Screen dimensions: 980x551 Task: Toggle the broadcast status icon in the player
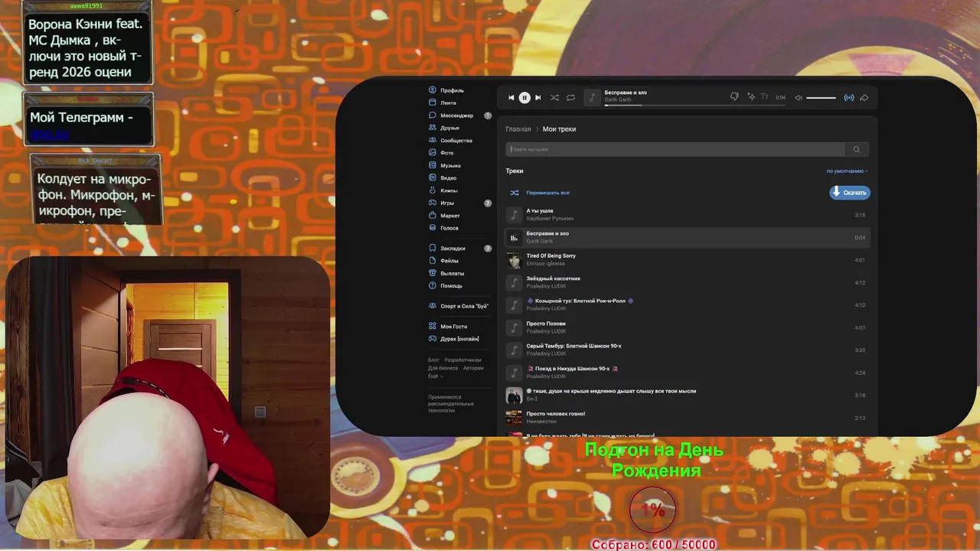tap(849, 98)
